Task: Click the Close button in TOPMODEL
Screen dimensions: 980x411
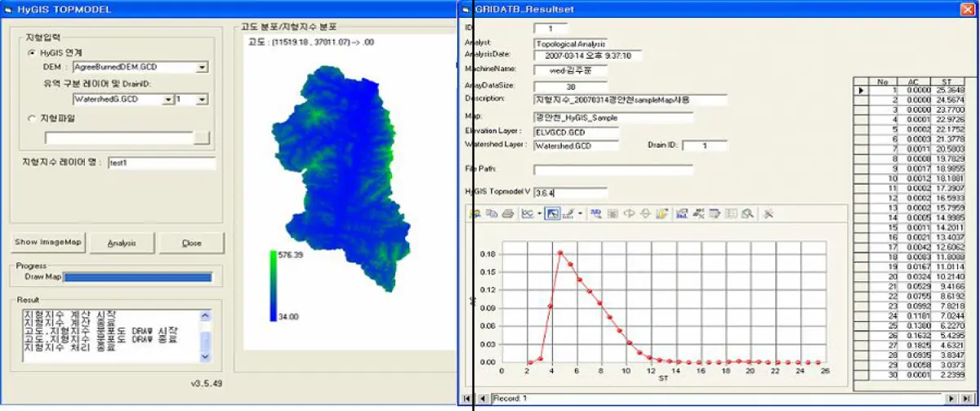Action: coord(192,243)
